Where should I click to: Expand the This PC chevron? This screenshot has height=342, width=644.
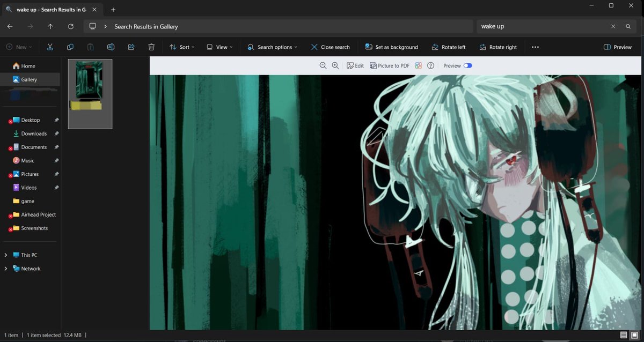tap(6, 255)
